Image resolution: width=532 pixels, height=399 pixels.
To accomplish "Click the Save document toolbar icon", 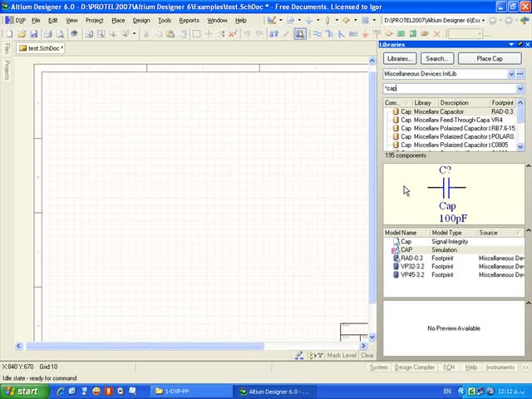I will coord(33,34).
